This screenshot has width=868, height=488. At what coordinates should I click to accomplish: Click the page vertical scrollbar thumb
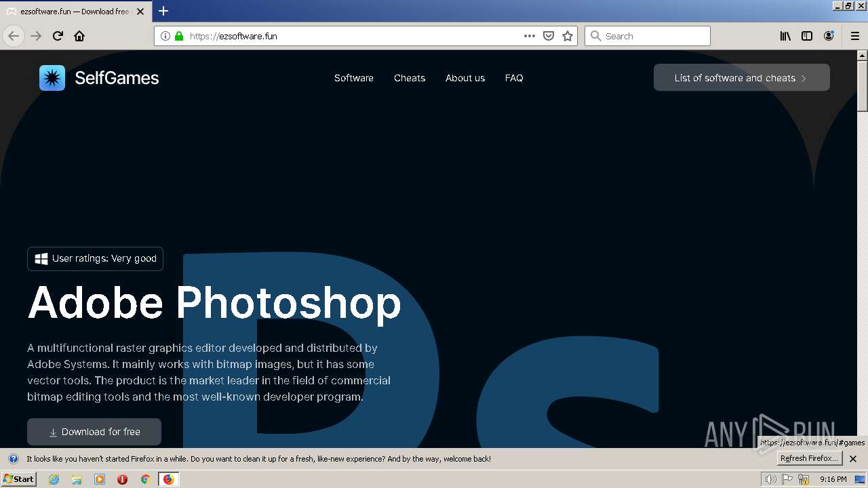863,87
